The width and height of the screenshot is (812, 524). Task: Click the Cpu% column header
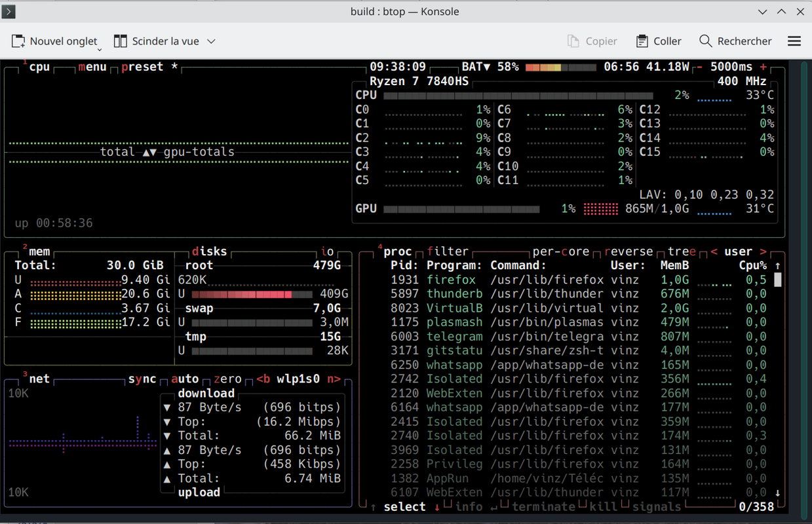pos(753,266)
